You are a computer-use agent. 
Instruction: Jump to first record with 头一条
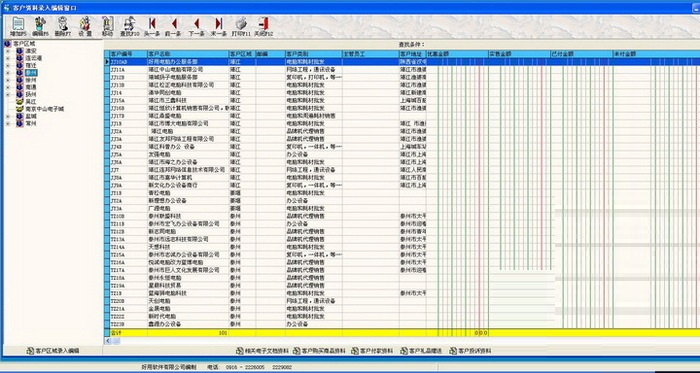pyautogui.click(x=152, y=27)
